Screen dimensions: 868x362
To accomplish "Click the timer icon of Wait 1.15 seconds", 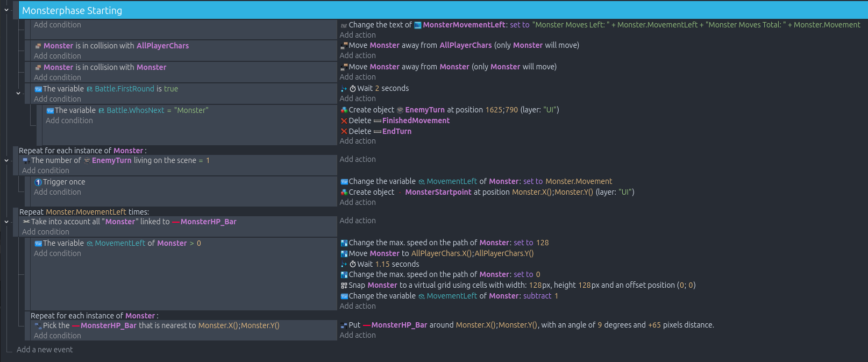I will [353, 265].
